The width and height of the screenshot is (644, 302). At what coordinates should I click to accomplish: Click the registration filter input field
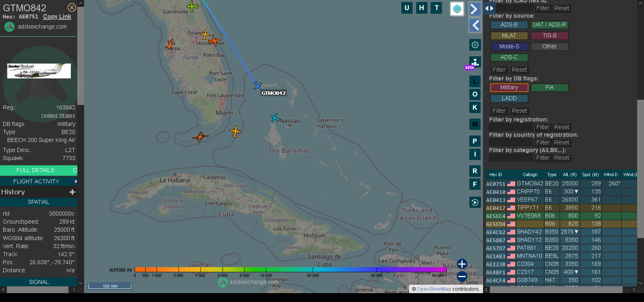(511, 127)
